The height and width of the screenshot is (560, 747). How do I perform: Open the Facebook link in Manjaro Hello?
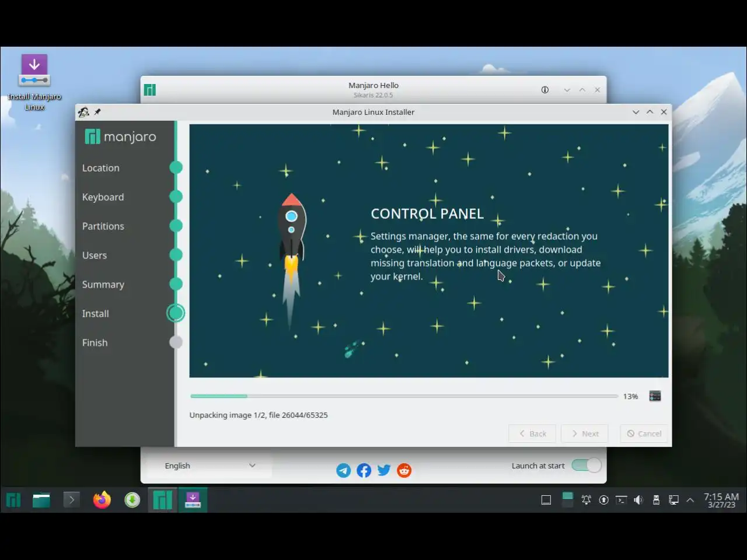364,470
